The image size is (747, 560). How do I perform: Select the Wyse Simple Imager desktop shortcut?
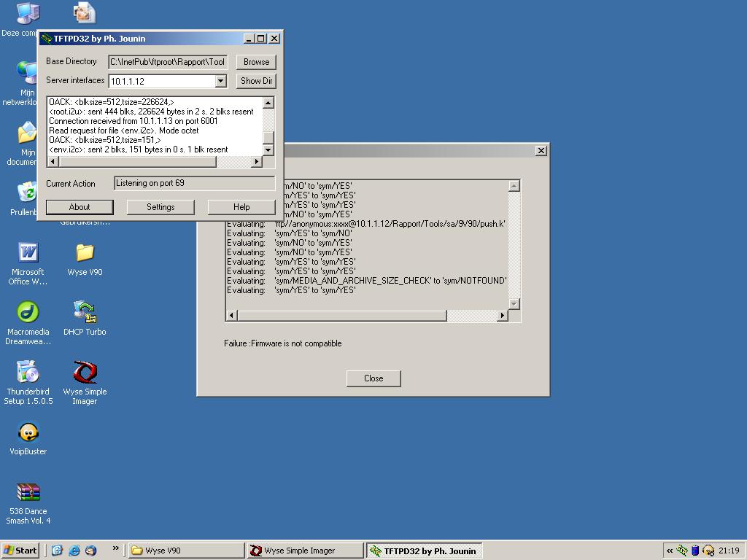(x=85, y=383)
